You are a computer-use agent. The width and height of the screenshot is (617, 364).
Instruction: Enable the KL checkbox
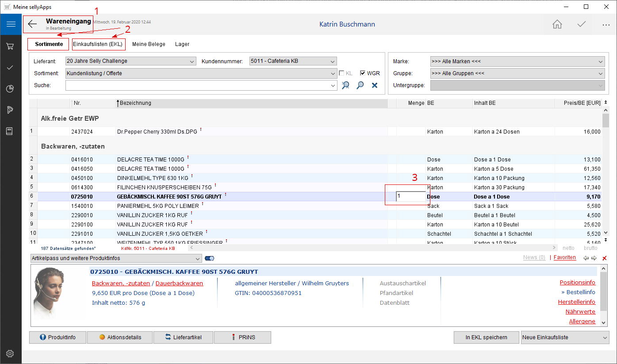[341, 73]
